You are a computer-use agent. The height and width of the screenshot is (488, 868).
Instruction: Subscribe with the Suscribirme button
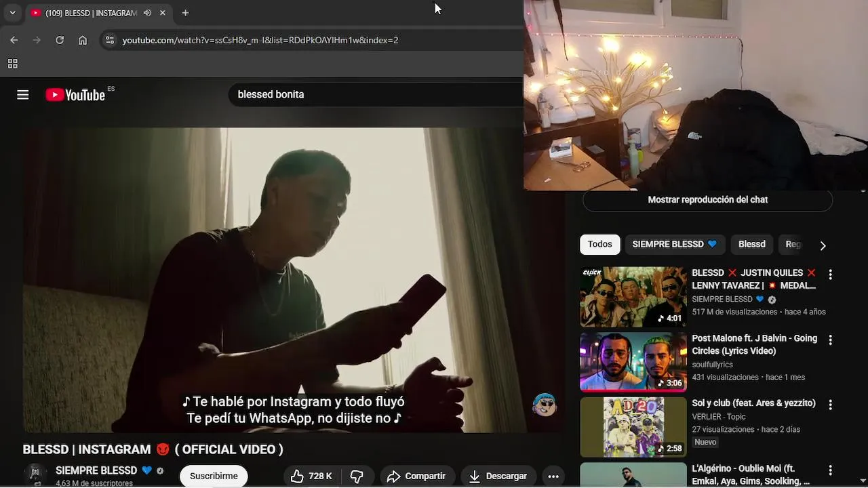(x=214, y=476)
